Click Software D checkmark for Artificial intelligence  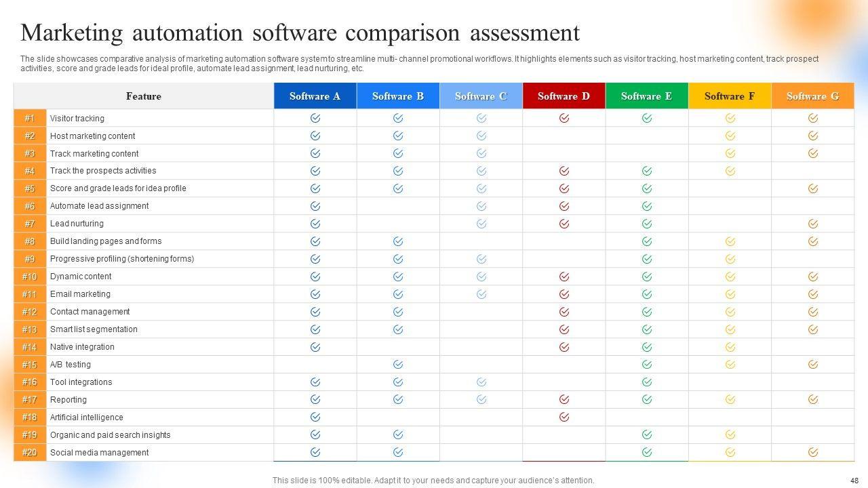564,417
